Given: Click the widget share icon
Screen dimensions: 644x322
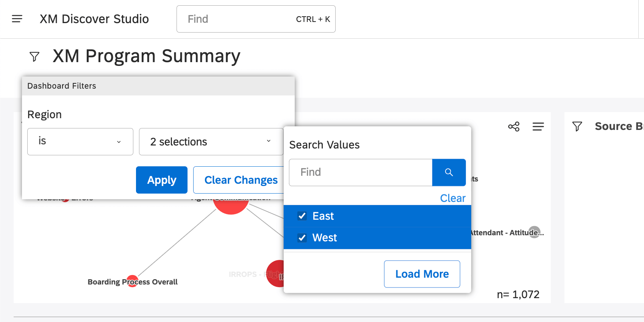Looking at the screenshot, I should coord(514,127).
